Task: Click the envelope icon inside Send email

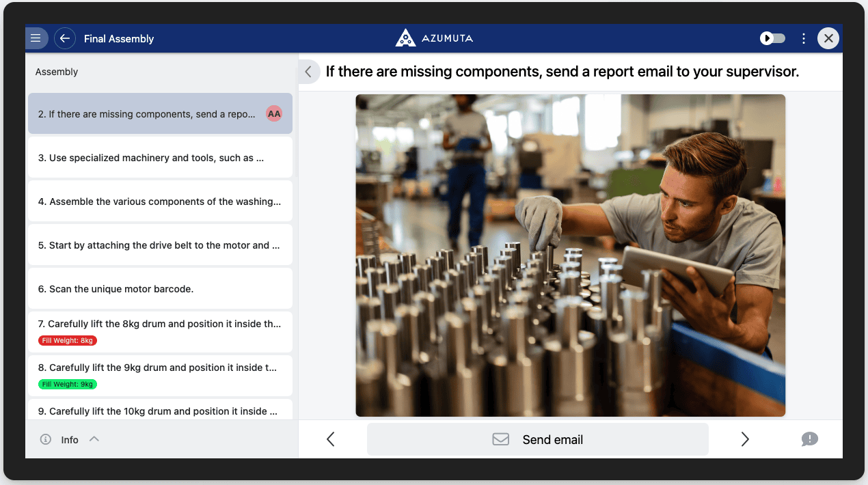Action: click(x=501, y=439)
